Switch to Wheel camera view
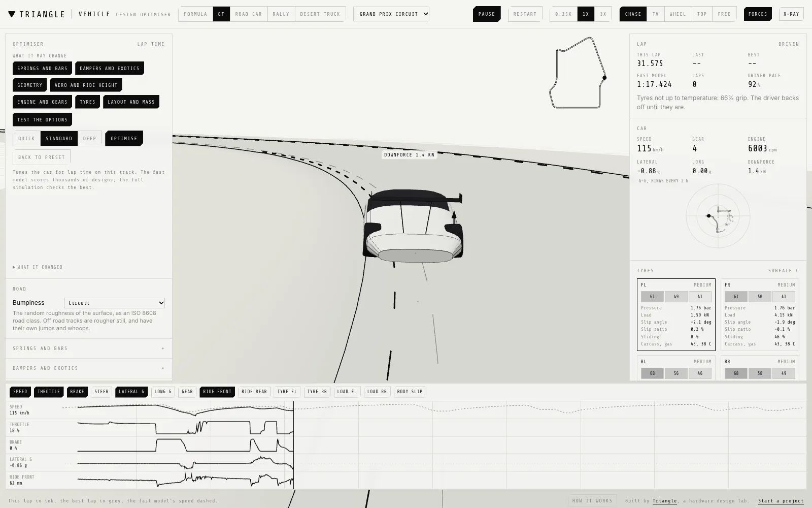Screen dimensions: 812x508 (678, 14)
